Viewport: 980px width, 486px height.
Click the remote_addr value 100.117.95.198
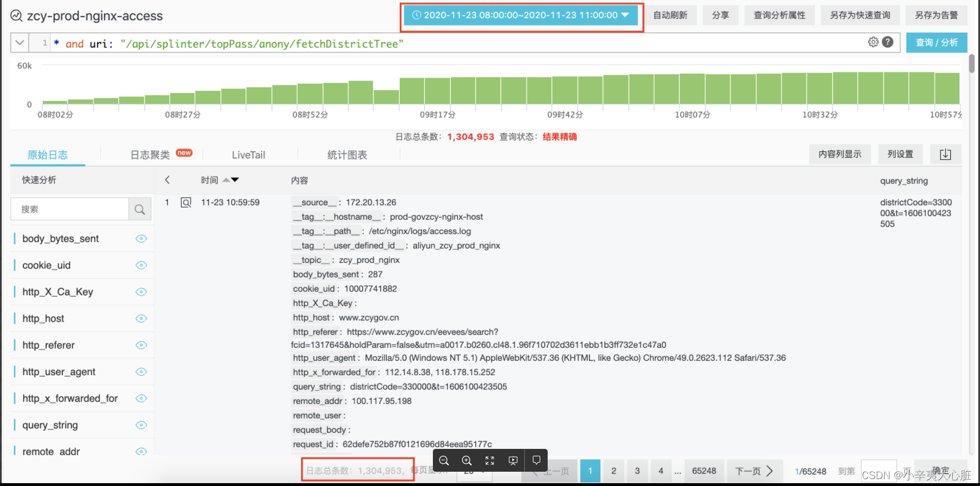[x=381, y=401]
